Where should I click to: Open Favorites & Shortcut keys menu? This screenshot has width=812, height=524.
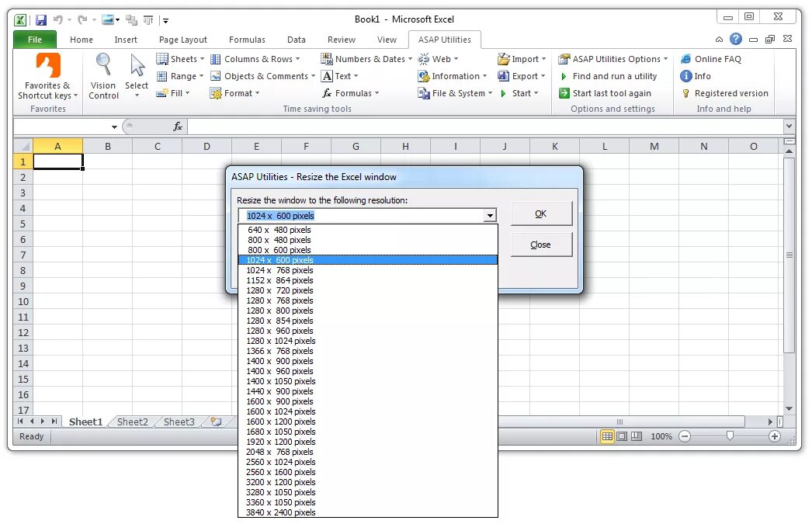coord(47,76)
